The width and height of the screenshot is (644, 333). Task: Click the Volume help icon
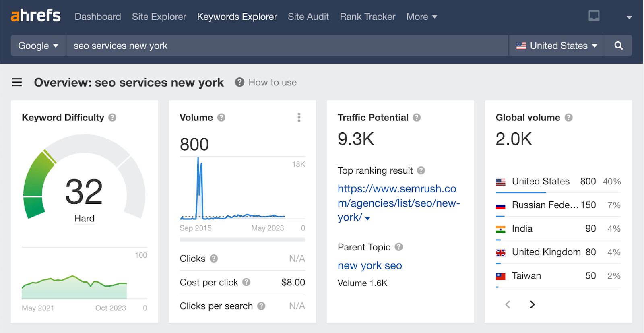point(221,118)
